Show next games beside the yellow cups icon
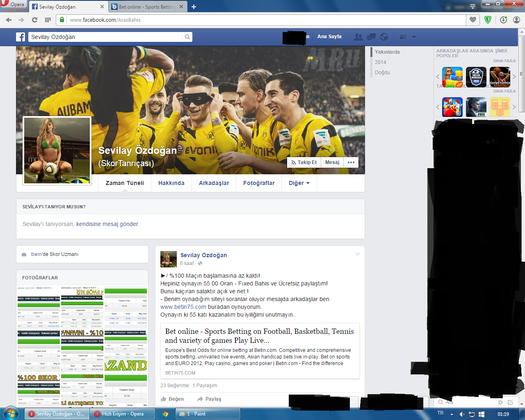Image resolution: width=525 pixels, height=420 pixels. coord(514,107)
